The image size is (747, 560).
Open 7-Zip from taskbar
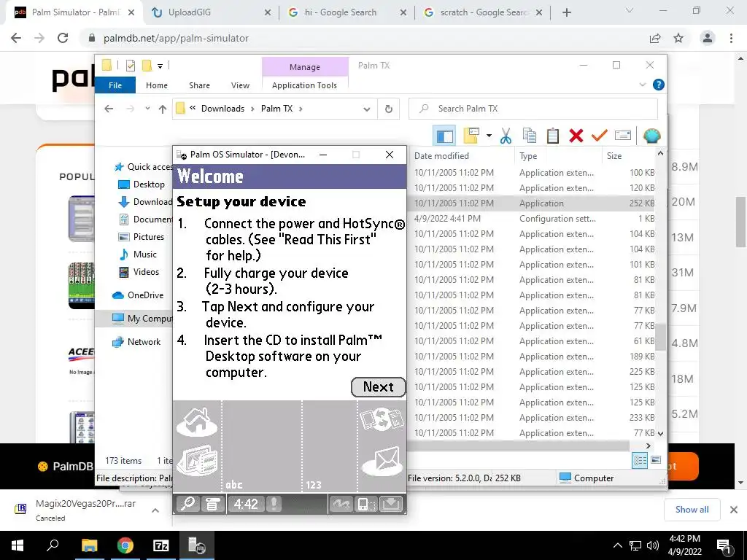160,545
